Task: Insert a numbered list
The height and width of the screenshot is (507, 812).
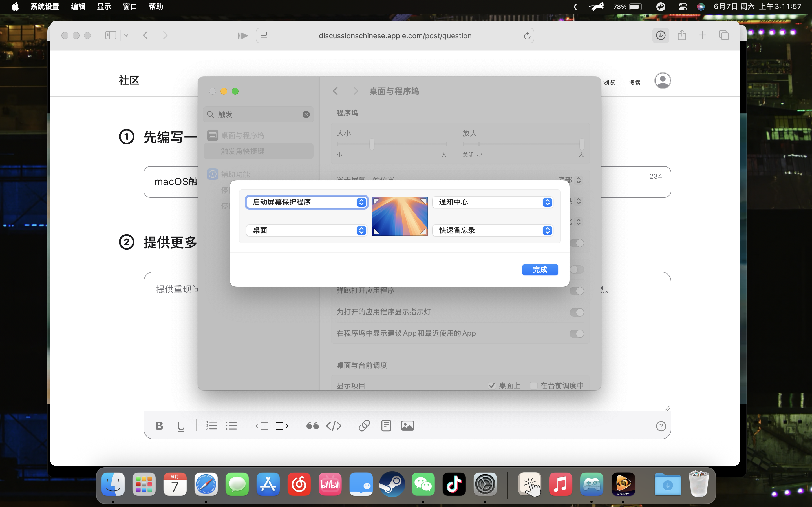Action: point(211,426)
